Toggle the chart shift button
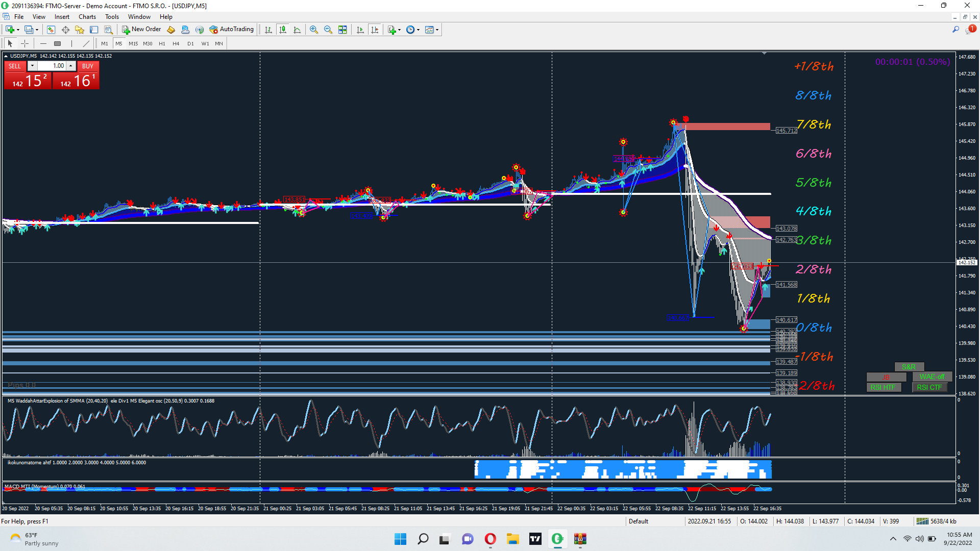980x551 pixels. 375,30
